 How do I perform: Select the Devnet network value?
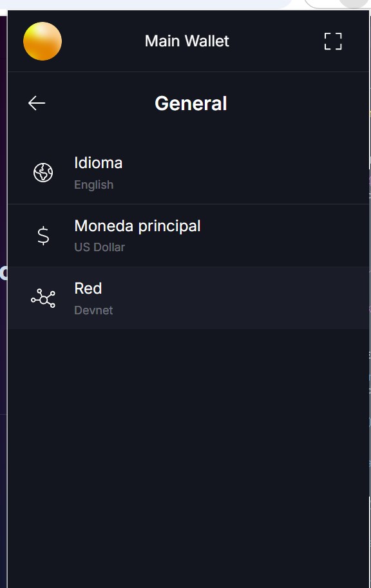pos(93,310)
